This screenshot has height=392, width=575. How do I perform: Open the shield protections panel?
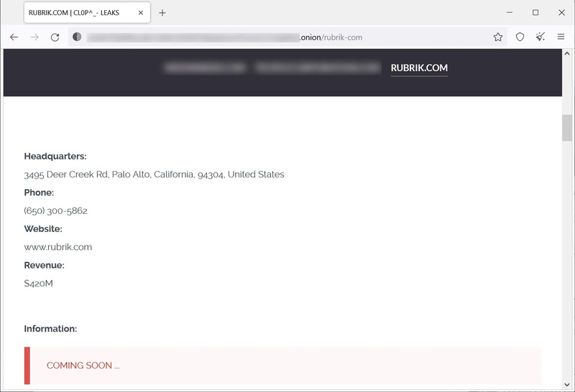point(520,37)
